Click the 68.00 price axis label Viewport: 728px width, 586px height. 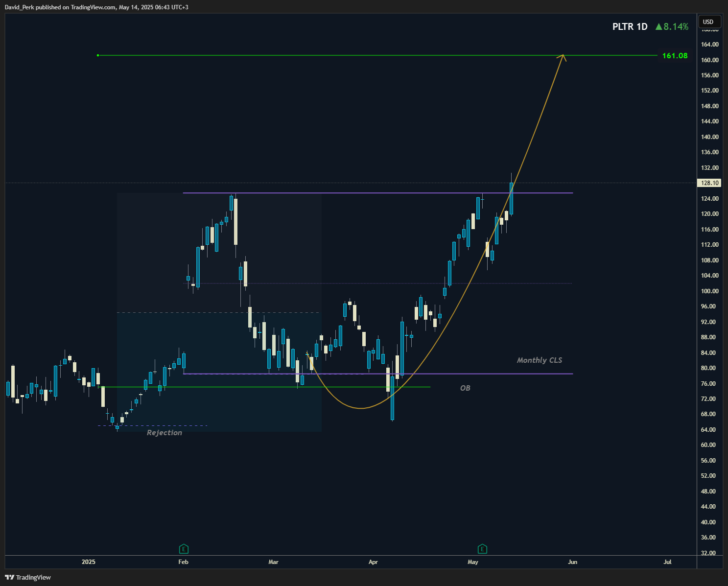click(x=709, y=414)
